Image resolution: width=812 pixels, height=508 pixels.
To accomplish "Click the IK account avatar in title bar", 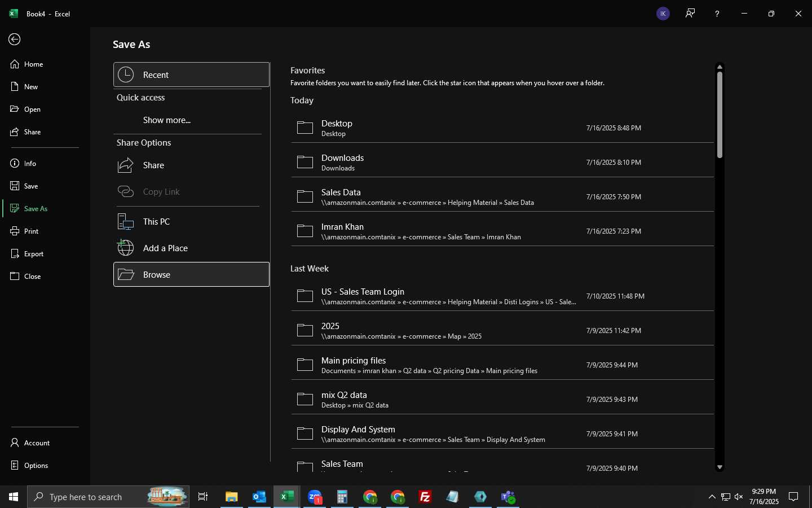I will click(663, 14).
